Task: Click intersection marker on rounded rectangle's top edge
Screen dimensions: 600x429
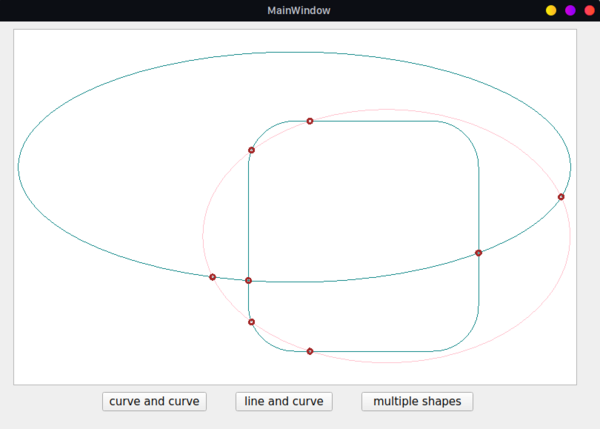Action: (310, 121)
